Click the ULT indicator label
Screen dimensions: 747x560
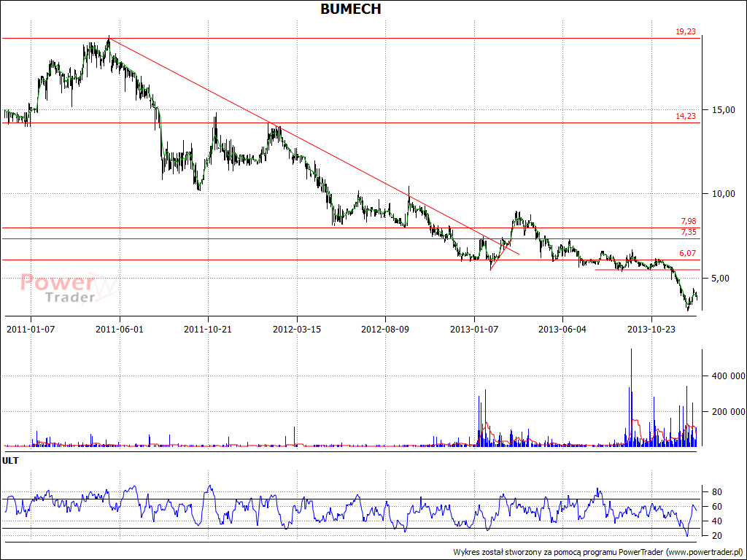(10, 461)
